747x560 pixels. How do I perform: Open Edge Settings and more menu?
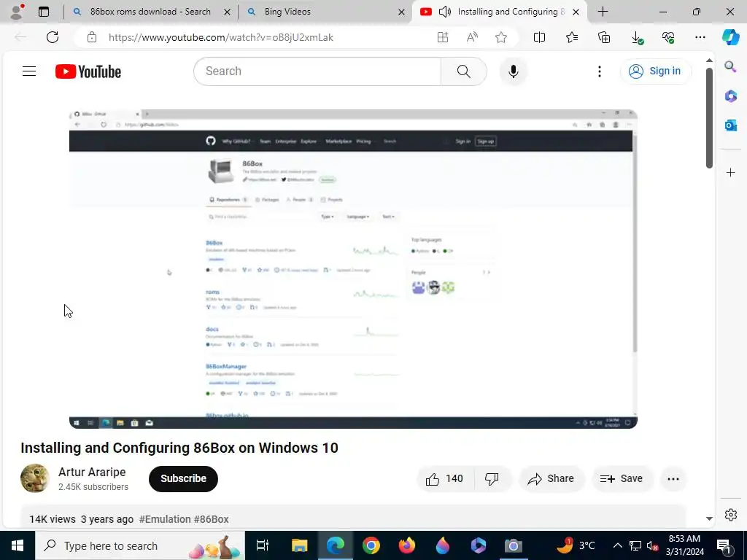click(x=700, y=37)
